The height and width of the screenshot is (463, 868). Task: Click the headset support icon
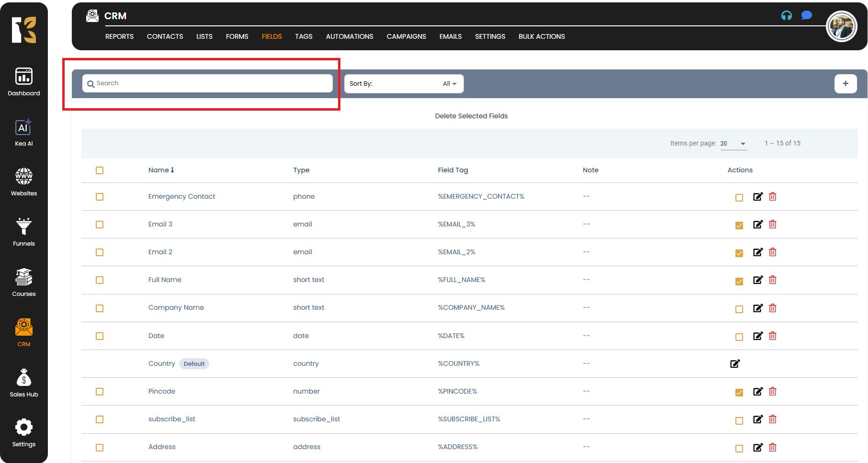(x=786, y=16)
